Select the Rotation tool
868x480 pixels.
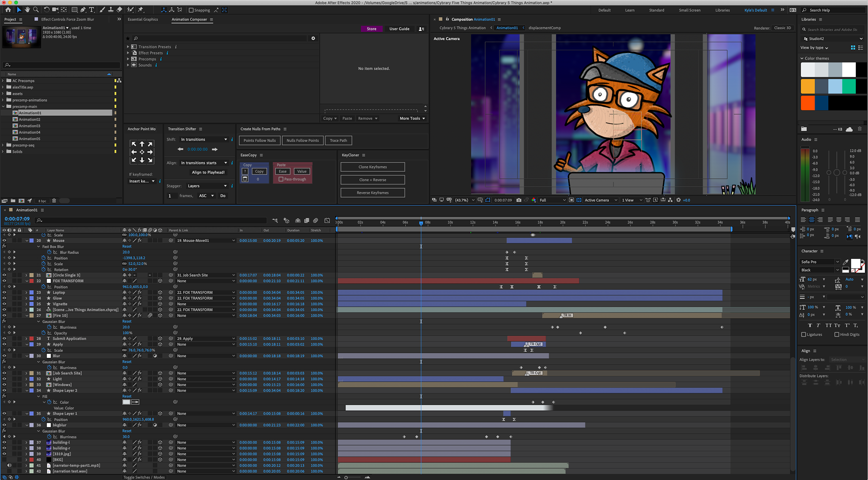point(46,10)
